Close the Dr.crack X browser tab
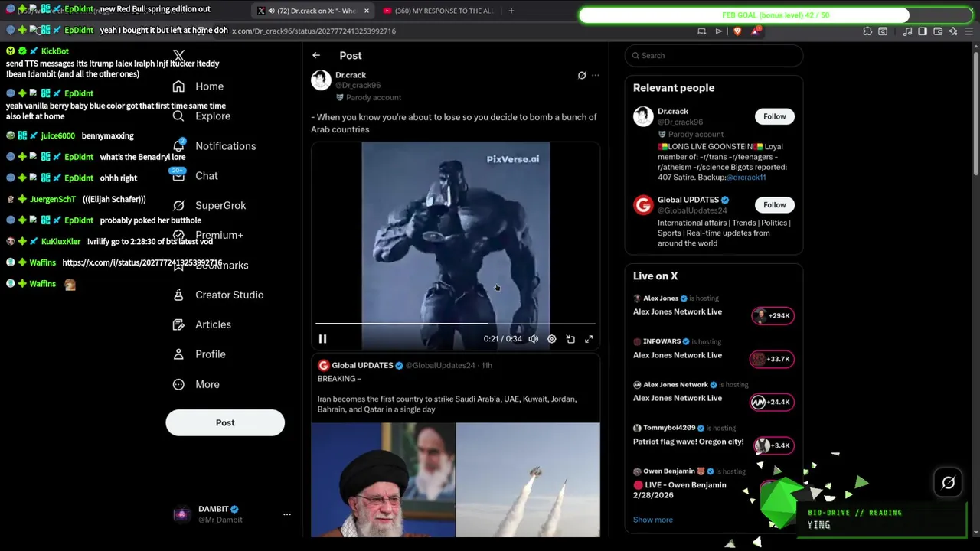 pyautogui.click(x=366, y=11)
